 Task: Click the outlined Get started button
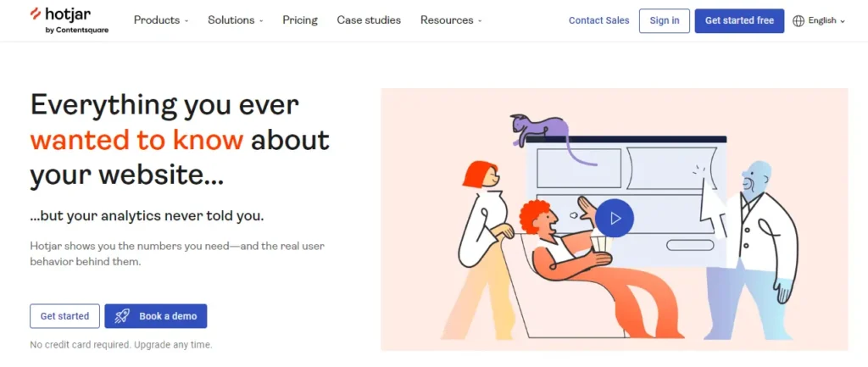point(64,316)
